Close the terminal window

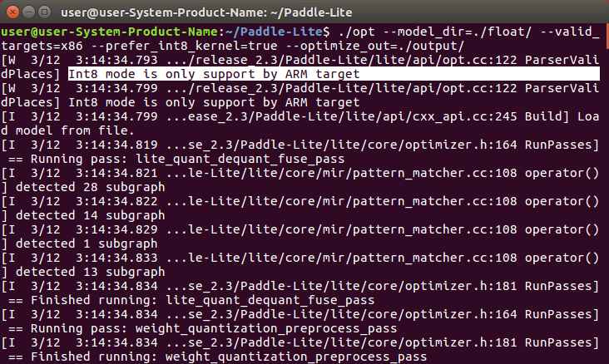tap(12, 12)
